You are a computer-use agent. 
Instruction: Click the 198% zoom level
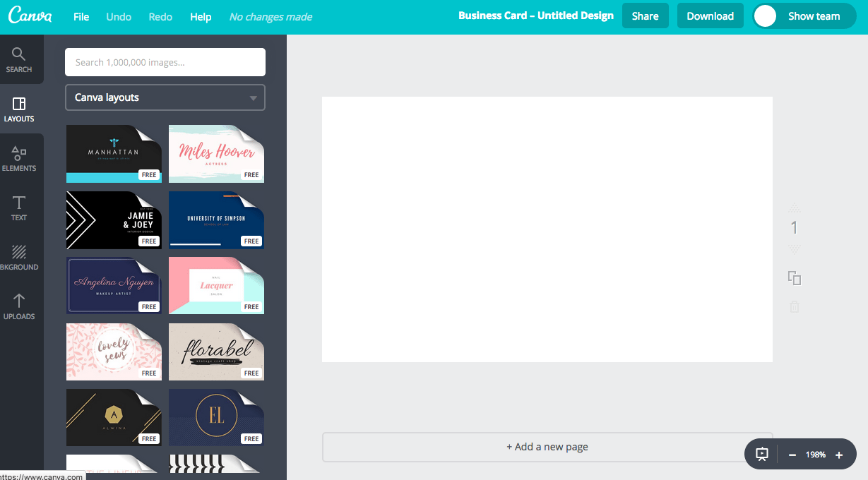(816, 455)
